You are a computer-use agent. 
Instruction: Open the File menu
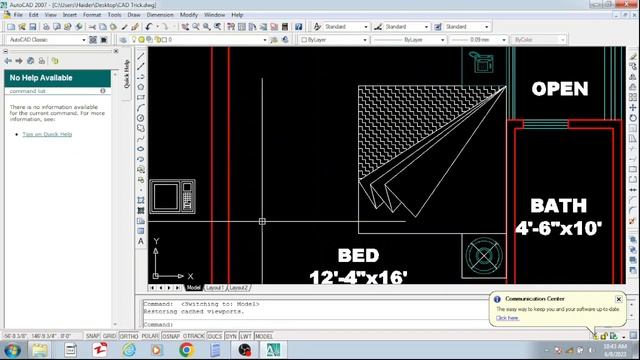18,15
